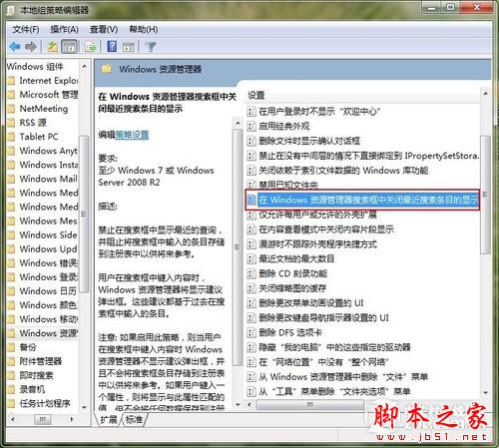Select the Microsoft 管理 tree node

[49, 95]
